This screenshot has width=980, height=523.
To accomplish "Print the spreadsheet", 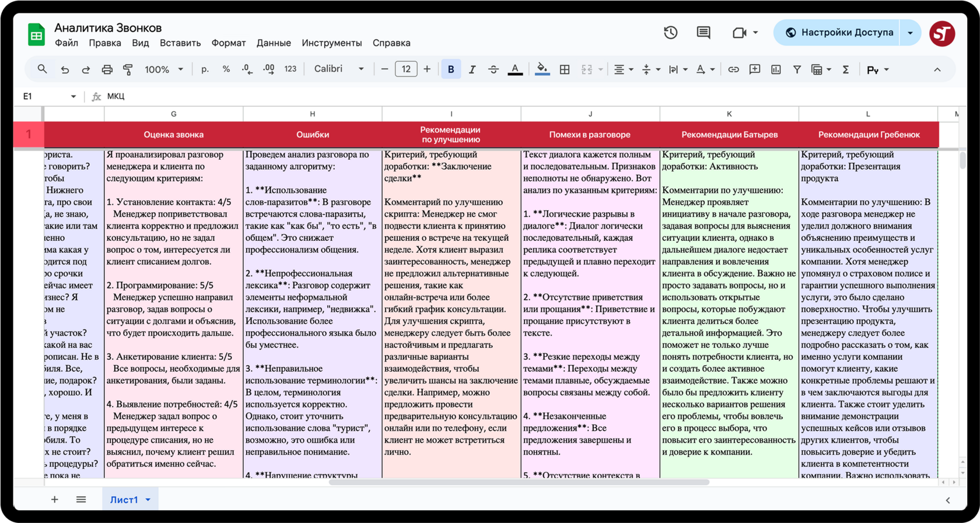I will pos(107,69).
